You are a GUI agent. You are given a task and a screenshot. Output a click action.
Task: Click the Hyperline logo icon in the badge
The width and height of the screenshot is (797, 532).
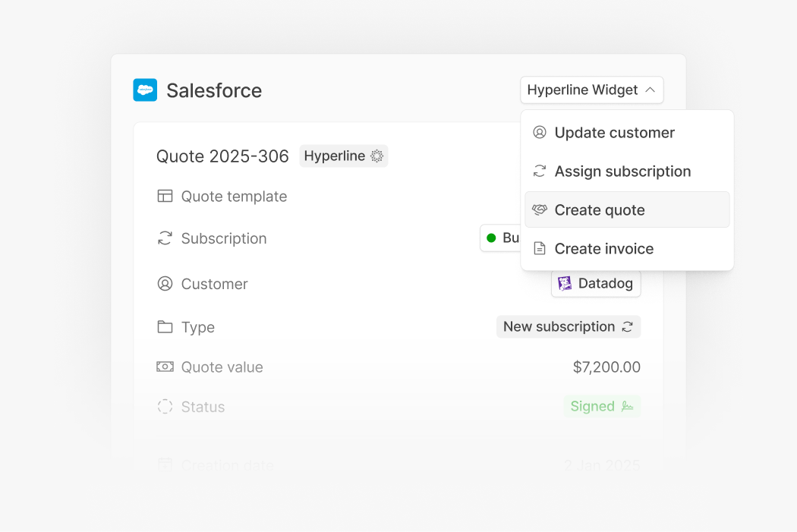376,156
